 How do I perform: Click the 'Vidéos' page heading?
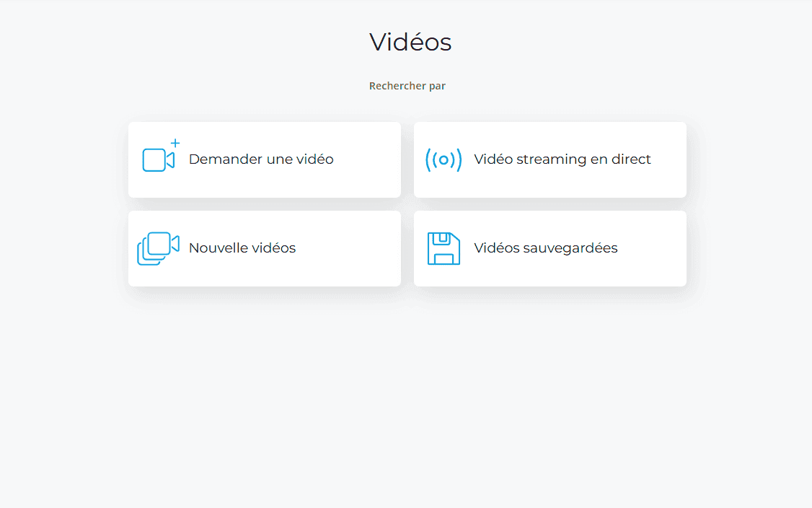pyautogui.click(x=410, y=42)
